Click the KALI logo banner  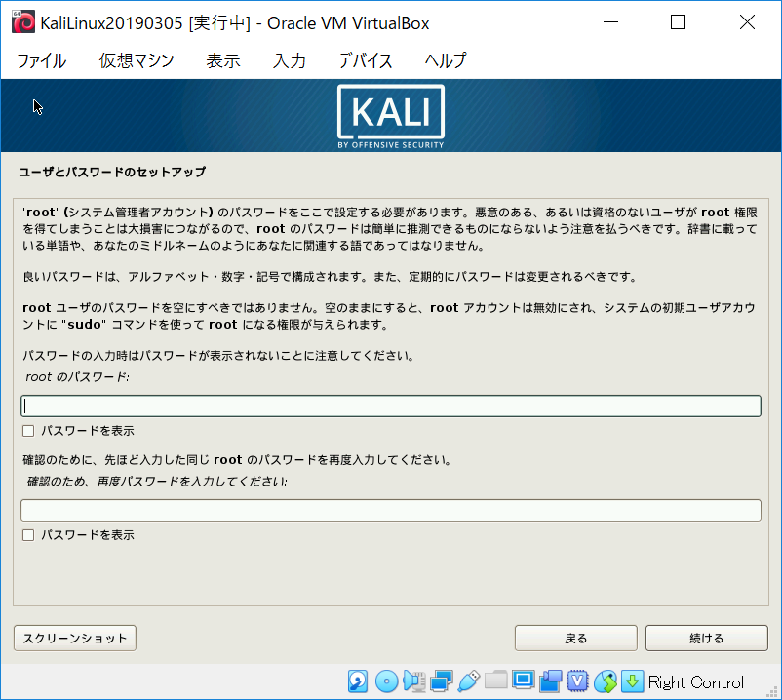(x=391, y=116)
